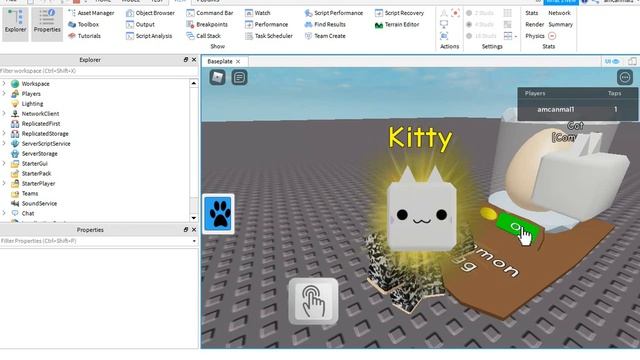Viewport: 640px width, 360px height.
Task: Open the Toolbox panel
Action: coord(84,24)
